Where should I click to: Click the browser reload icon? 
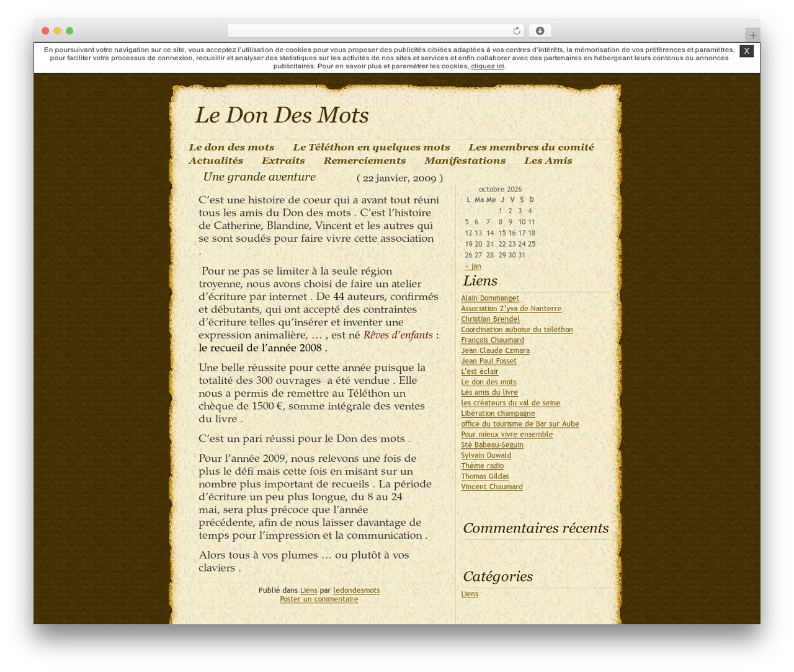[x=517, y=31]
